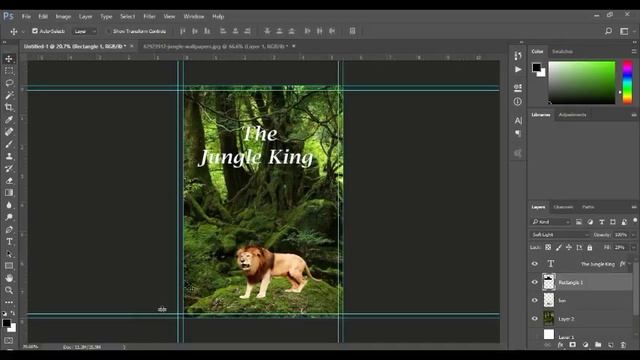Open the Info panel icon
The image size is (640, 360).
pyautogui.click(x=518, y=102)
